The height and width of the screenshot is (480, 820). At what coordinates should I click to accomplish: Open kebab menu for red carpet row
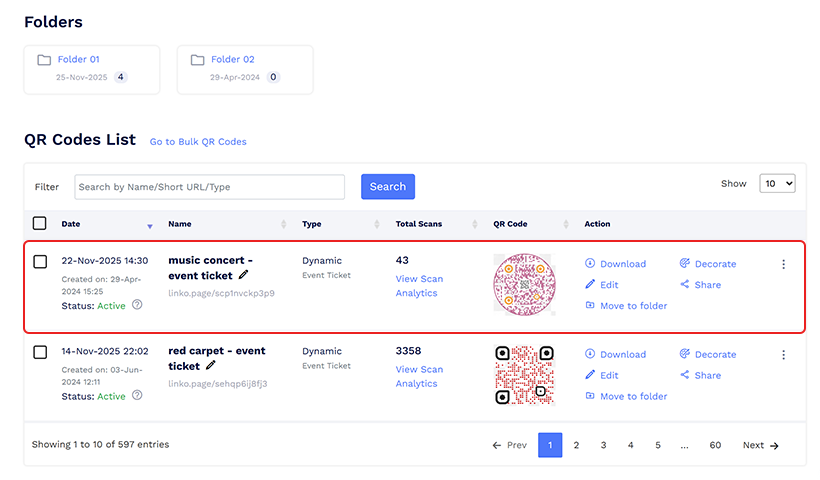[783, 354]
